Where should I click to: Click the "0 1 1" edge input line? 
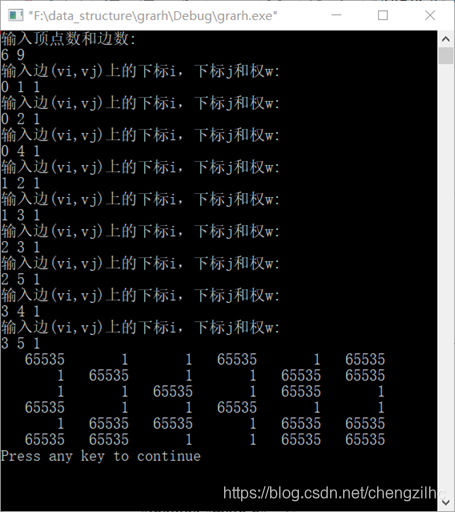[x=21, y=87]
